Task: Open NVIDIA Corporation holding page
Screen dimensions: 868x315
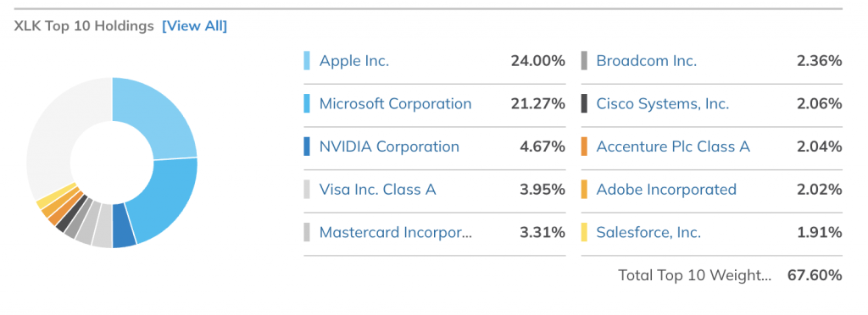Action: (389, 146)
